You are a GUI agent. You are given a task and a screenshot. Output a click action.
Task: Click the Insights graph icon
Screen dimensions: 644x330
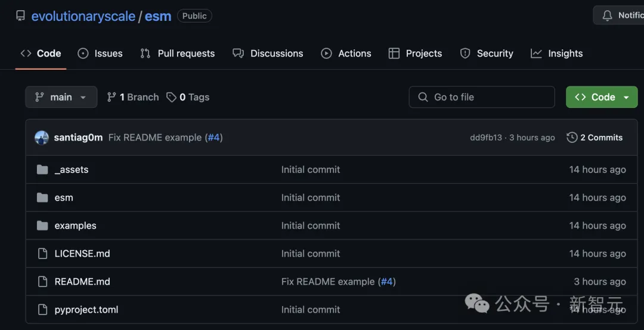(536, 54)
